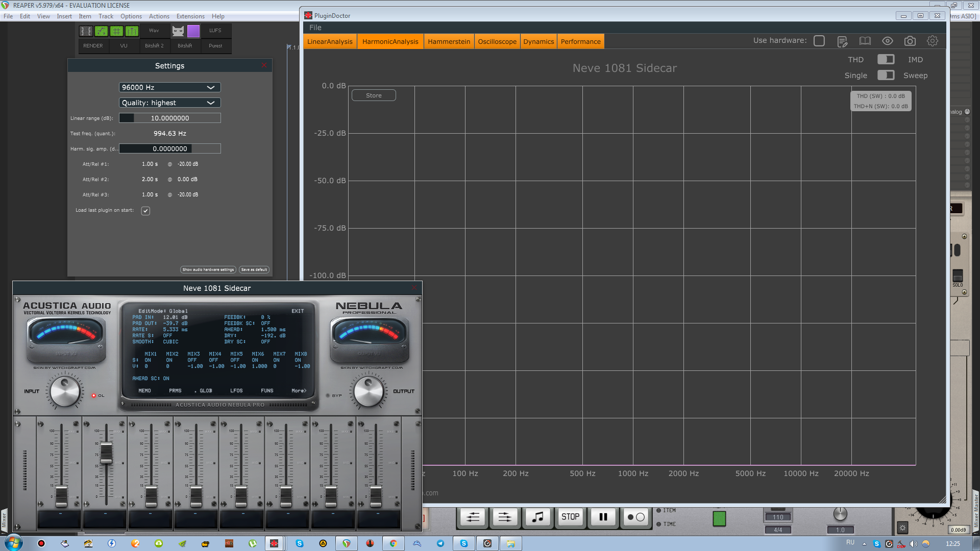
Task: Enable the Use hardware checkbox
Action: tap(819, 41)
